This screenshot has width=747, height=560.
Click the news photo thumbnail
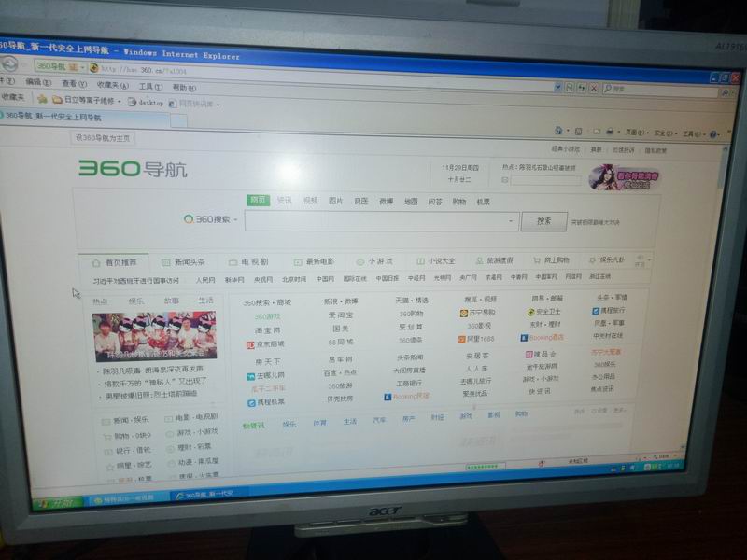[x=154, y=337]
